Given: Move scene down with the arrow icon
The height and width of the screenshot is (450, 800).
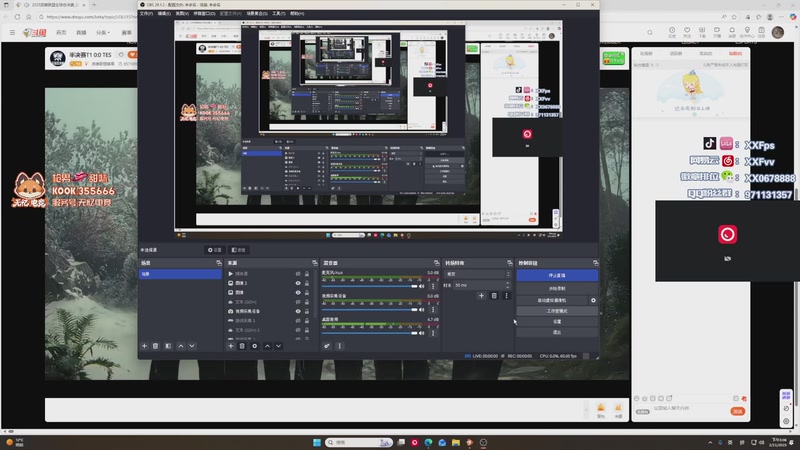Looking at the screenshot, I should [192, 346].
